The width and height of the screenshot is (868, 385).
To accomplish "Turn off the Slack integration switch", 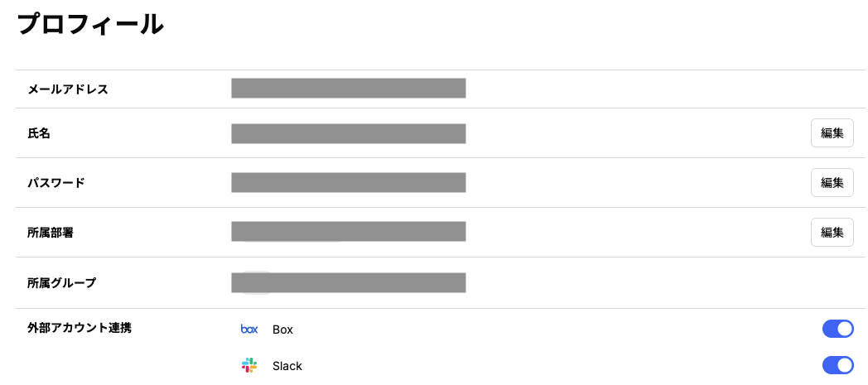I will [837, 365].
